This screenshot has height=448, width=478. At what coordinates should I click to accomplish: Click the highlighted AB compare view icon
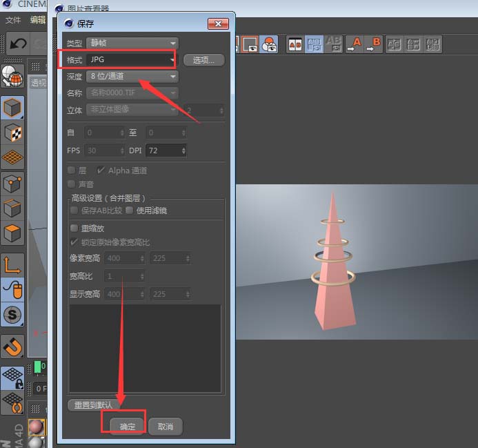(314, 45)
